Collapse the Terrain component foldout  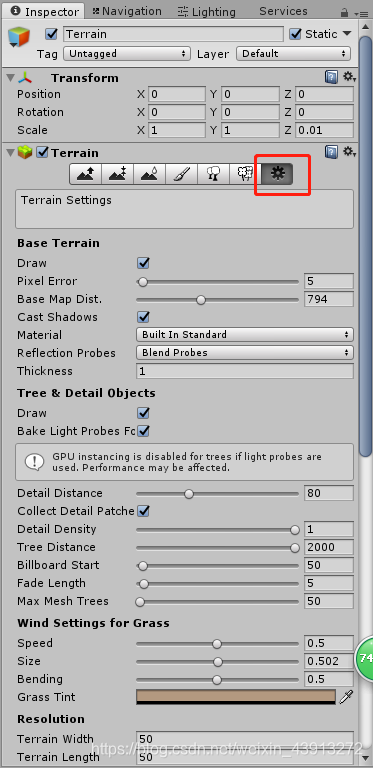10,153
